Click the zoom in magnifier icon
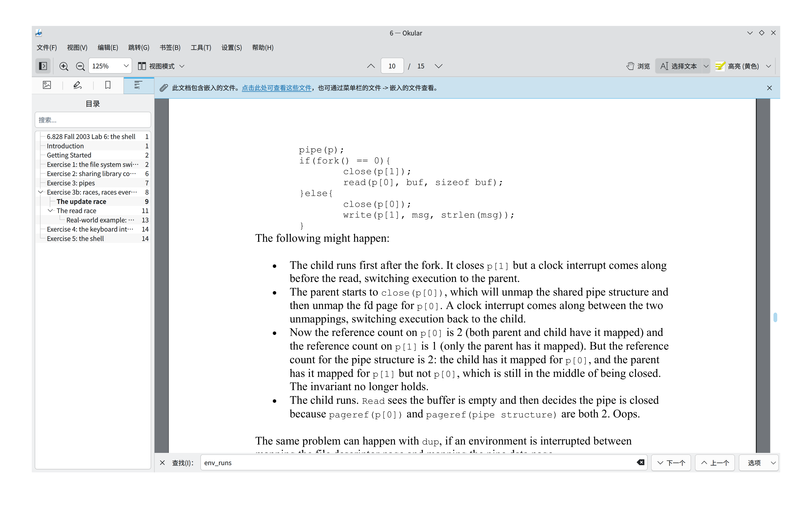Image resolution: width=812 pixels, height=510 pixels. pyautogui.click(x=64, y=66)
